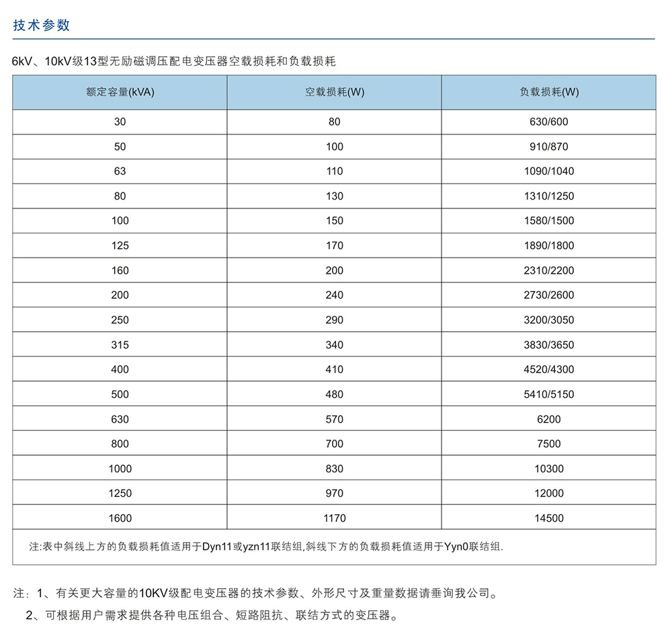Select the 1250 rated capacity cell
The width and height of the screenshot is (672, 638).
120,493
